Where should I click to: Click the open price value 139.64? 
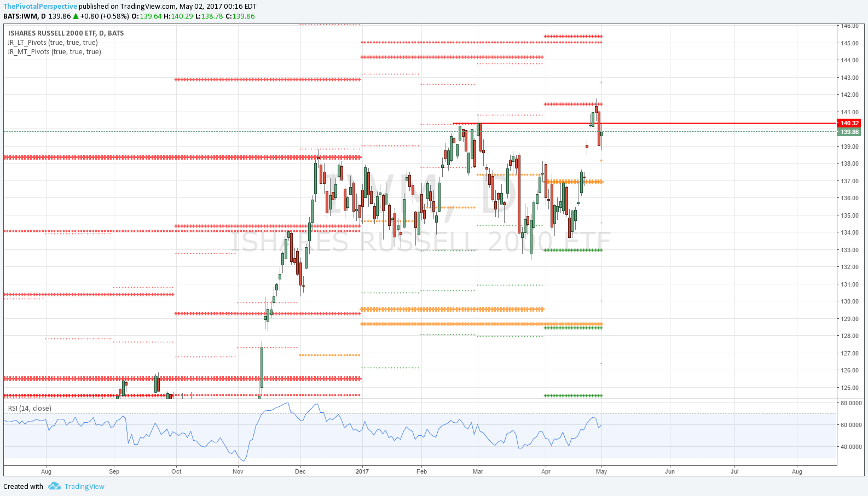tap(151, 16)
